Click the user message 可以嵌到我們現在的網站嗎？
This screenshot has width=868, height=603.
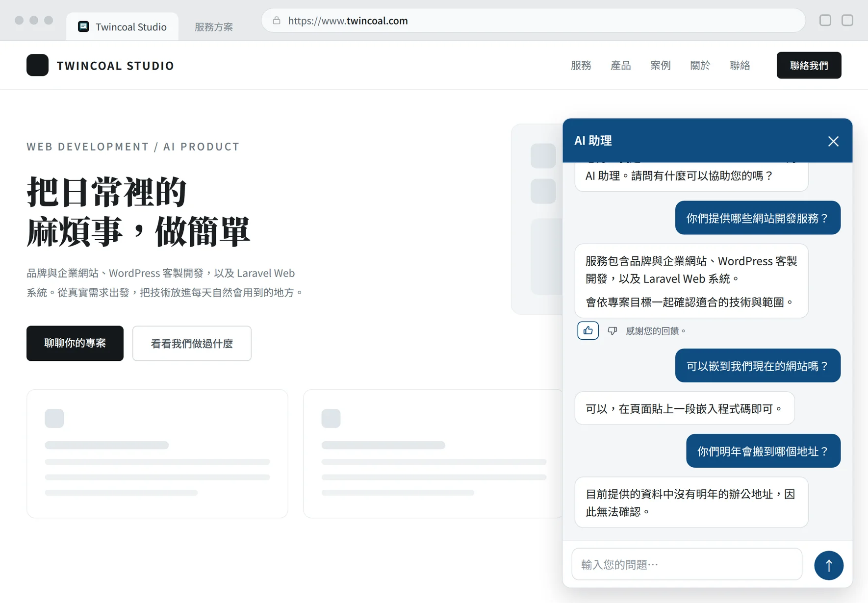tap(758, 366)
